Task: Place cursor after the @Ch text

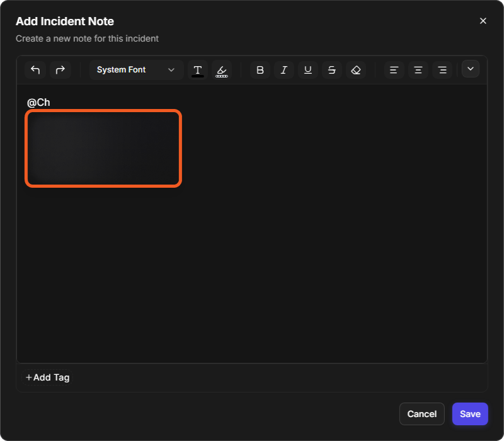Action: click(x=51, y=103)
